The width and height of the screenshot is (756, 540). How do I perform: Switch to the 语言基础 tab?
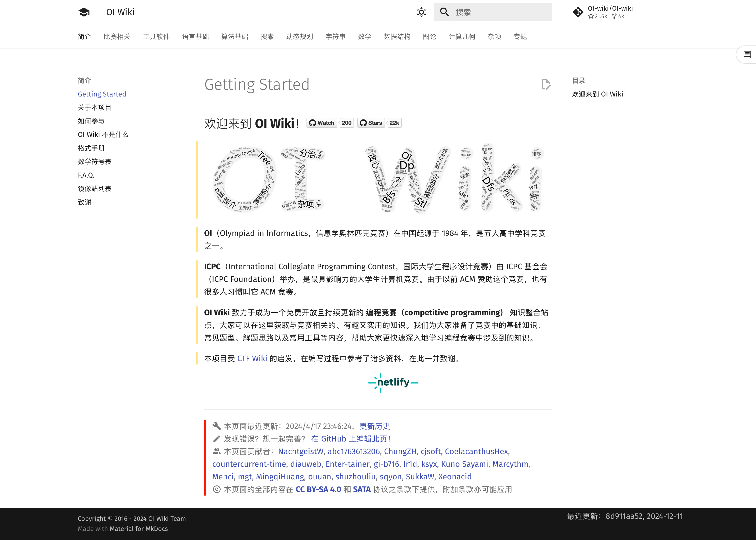click(195, 37)
